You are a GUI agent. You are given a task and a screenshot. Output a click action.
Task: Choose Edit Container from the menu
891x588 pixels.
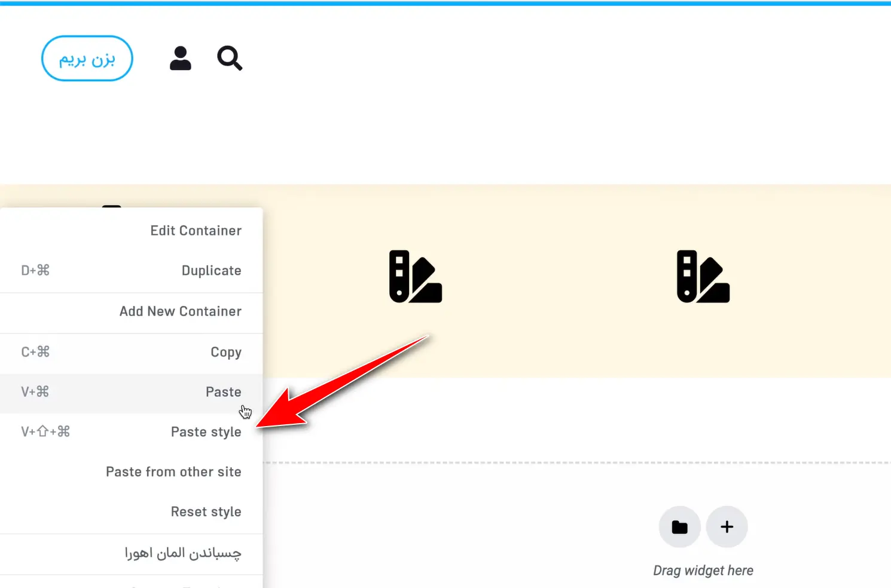[x=196, y=230]
